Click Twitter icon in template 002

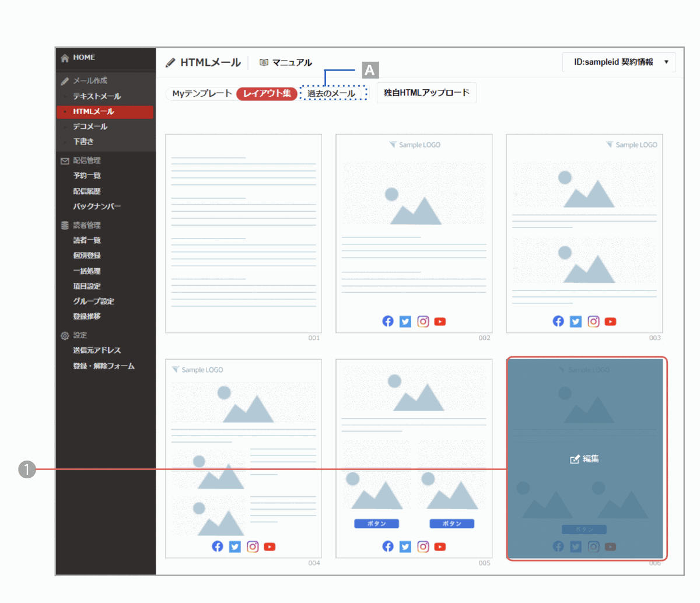tap(405, 321)
